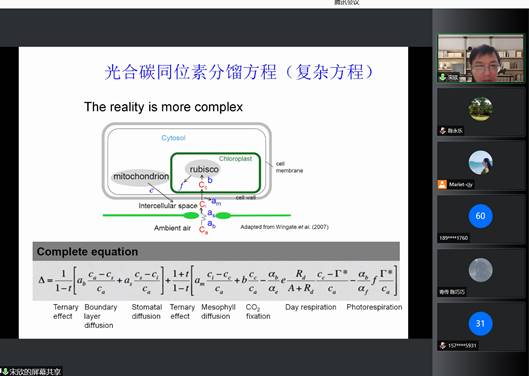Click the Mariet name label

(461, 185)
